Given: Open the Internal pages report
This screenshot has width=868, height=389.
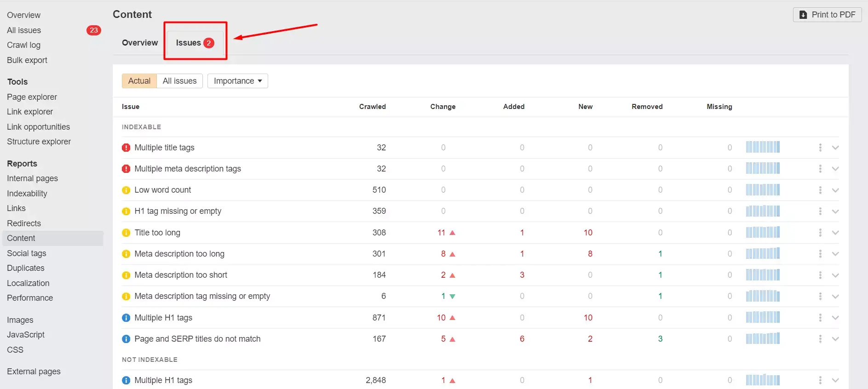Looking at the screenshot, I should [x=32, y=178].
